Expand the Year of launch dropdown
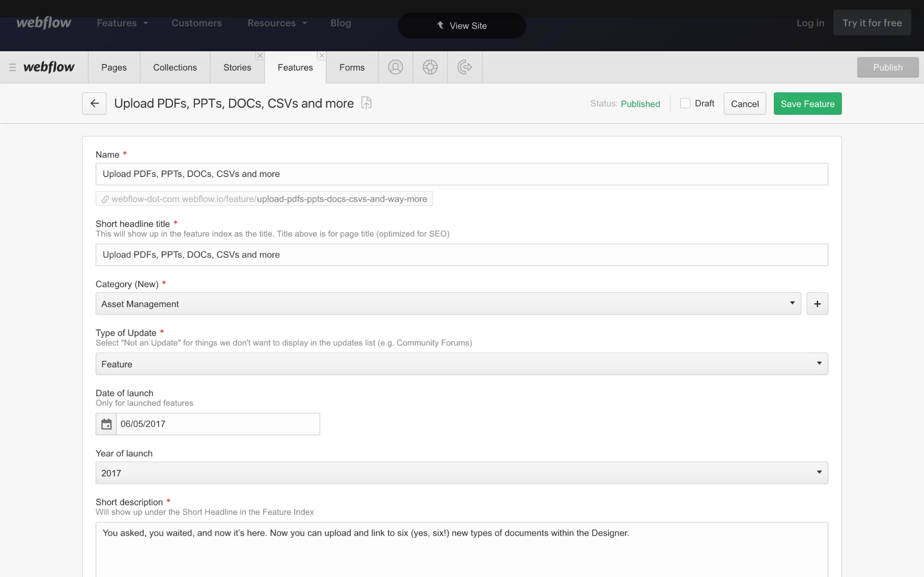Screen dimensions: 924x577 [461, 473]
